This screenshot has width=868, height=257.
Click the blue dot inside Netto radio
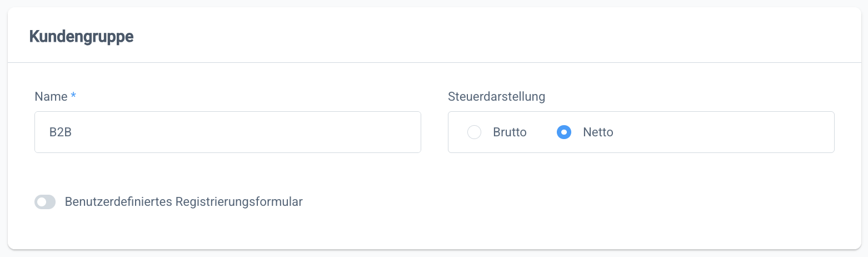564,132
